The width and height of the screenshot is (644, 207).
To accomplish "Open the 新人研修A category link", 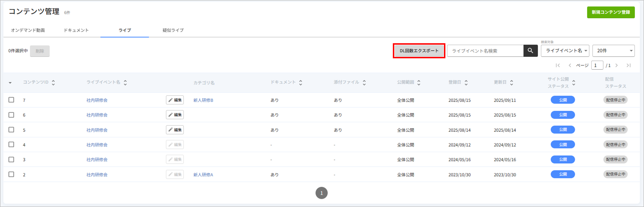I will [x=203, y=175].
